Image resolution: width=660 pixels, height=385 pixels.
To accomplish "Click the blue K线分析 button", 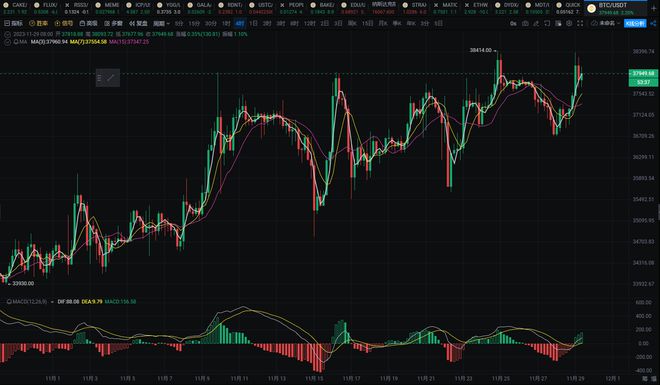I will 635,24.
